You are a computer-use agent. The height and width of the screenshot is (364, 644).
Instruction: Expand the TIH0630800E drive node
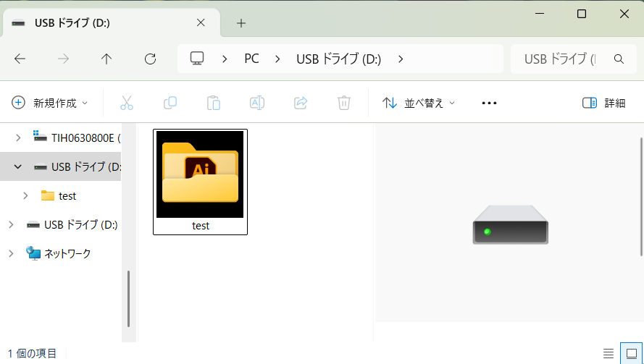(x=18, y=138)
